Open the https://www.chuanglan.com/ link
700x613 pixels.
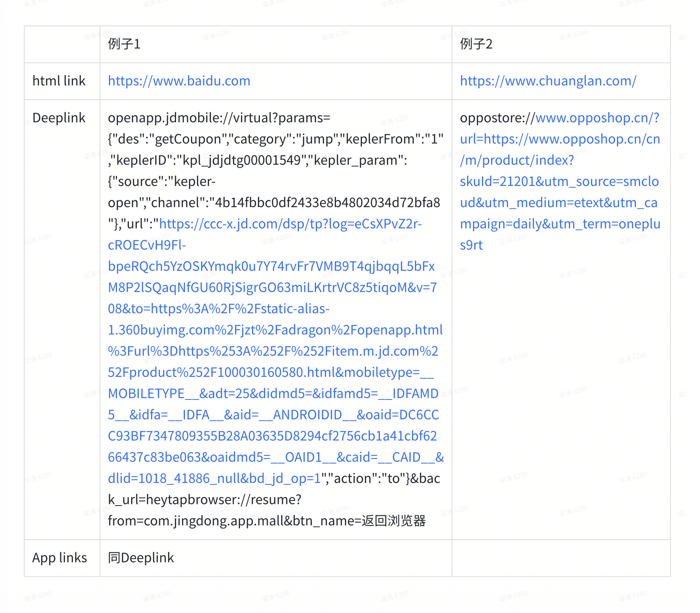pyautogui.click(x=548, y=81)
